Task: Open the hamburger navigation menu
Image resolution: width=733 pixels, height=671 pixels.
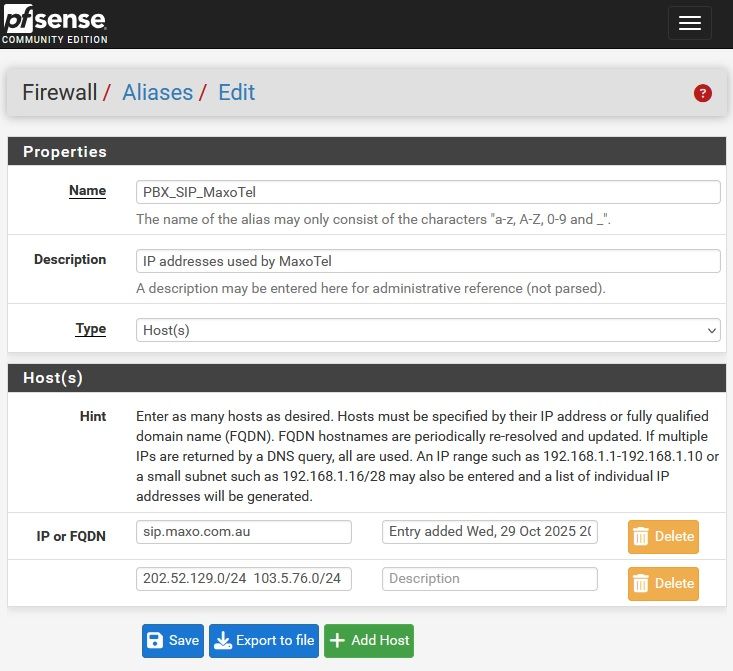Action: point(689,24)
